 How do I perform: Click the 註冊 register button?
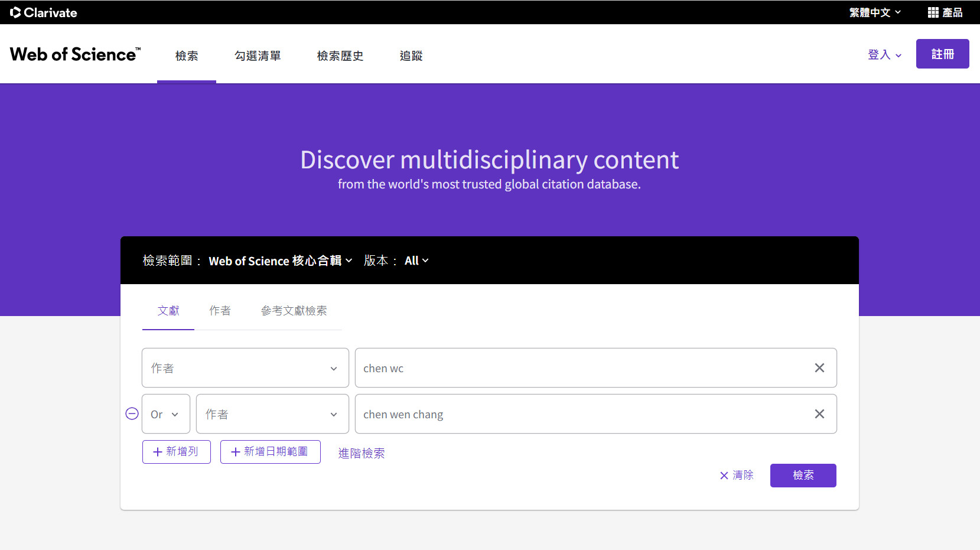coord(942,54)
